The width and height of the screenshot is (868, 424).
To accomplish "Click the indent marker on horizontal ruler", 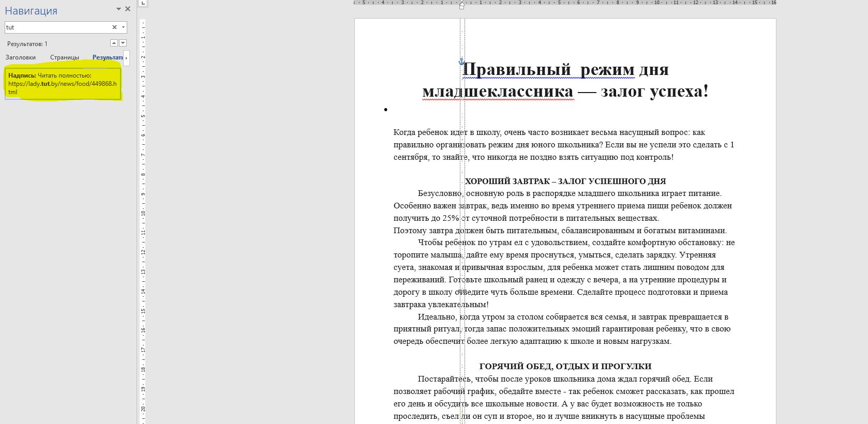I will point(461,5).
